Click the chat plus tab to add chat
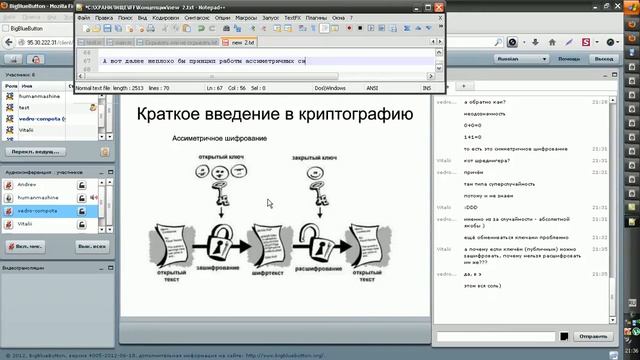 (464, 86)
